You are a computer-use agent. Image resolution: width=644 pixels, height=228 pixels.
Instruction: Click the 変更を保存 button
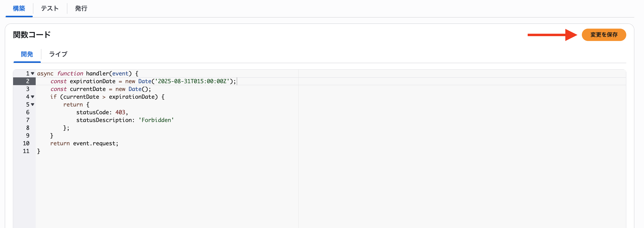[x=604, y=35]
